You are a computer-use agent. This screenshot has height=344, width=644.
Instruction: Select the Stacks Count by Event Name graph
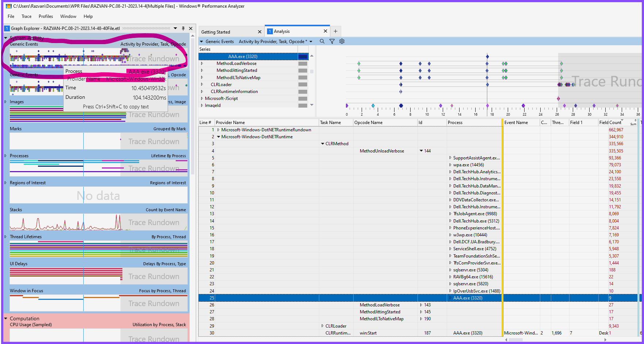[99, 222]
